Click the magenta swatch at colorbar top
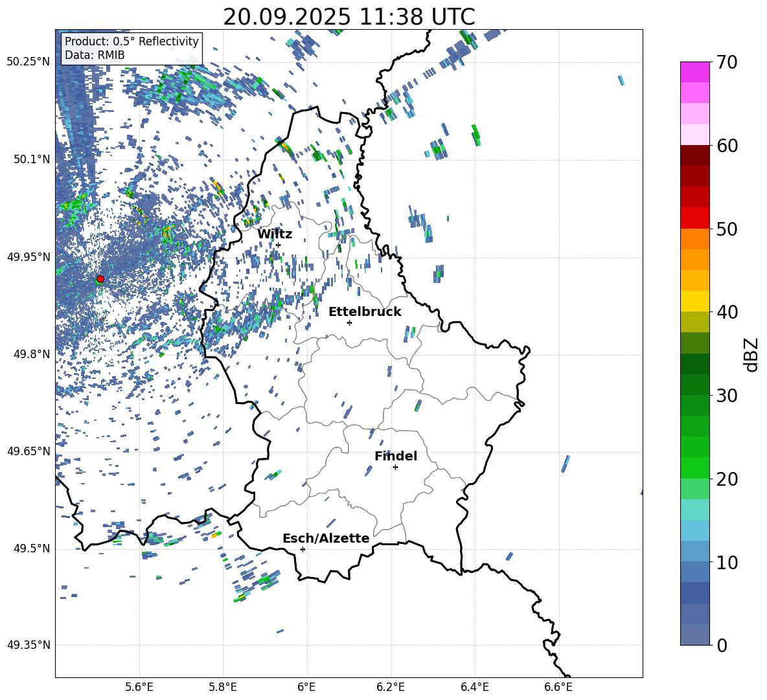 coord(694,72)
